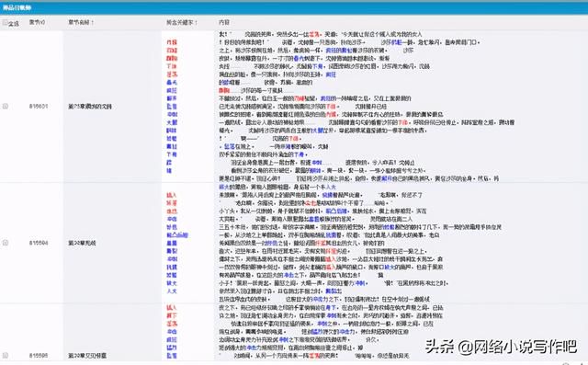Select the checkbox of the bottom chapter row
The height and width of the screenshot is (365, 588).
pos(6,355)
